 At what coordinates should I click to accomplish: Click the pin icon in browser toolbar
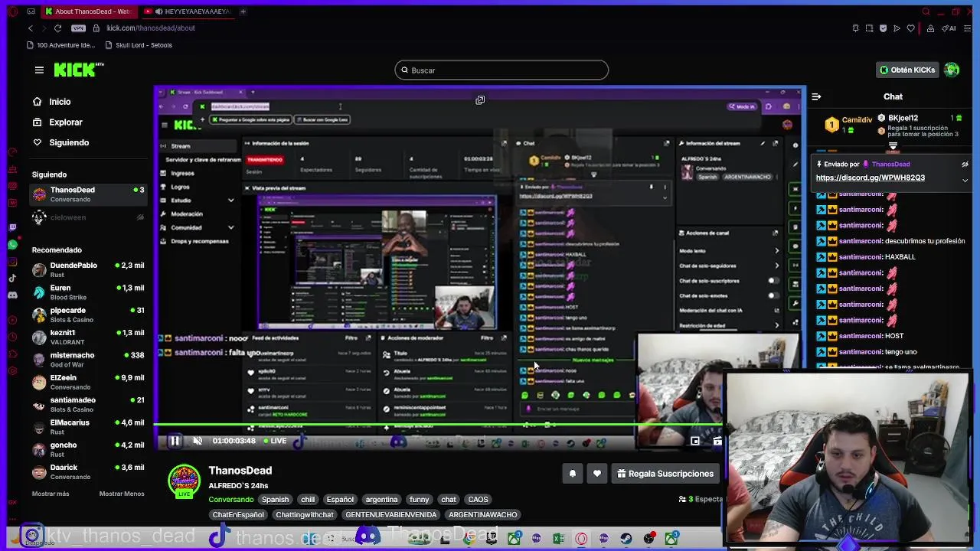click(x=855, y=28)
